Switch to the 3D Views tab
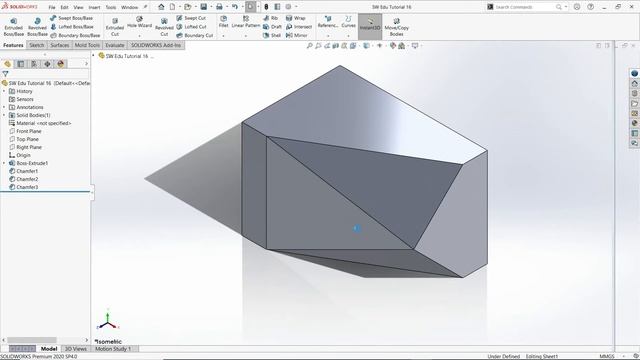The image size is (640, 360). [76, 349]
